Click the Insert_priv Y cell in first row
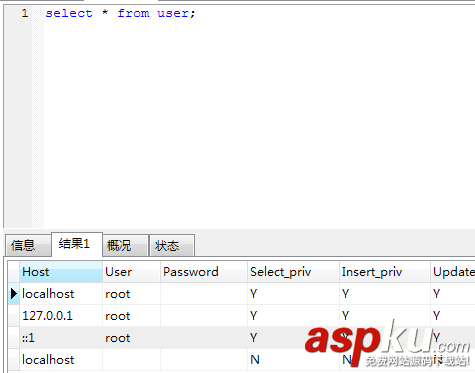This screenshot has width=475, height=373. click(x=385, y=294)
